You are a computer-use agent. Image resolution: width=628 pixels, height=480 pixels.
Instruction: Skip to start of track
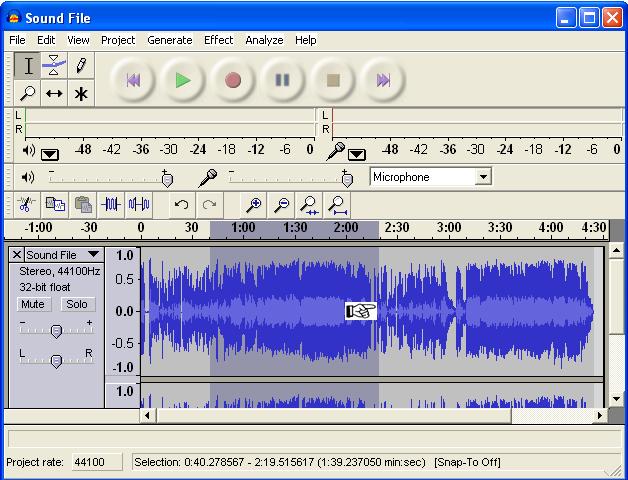click(133, 80)
